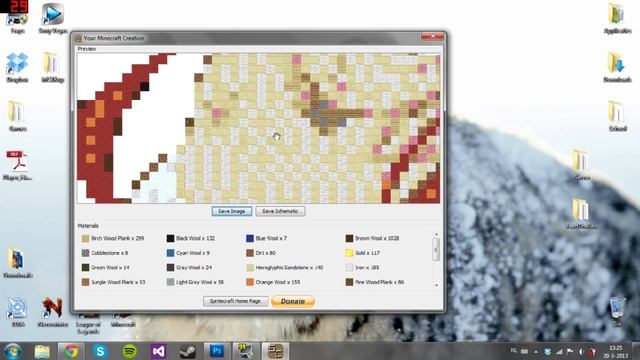Open Steam from the taskbar
This screenshot has height=360, width=640.
[x=188, y=351]
